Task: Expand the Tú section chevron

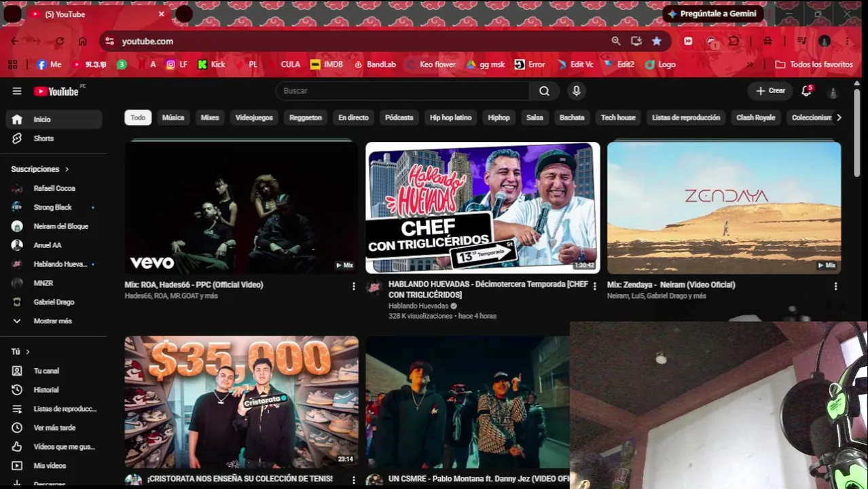Action: tap(28, 352)
